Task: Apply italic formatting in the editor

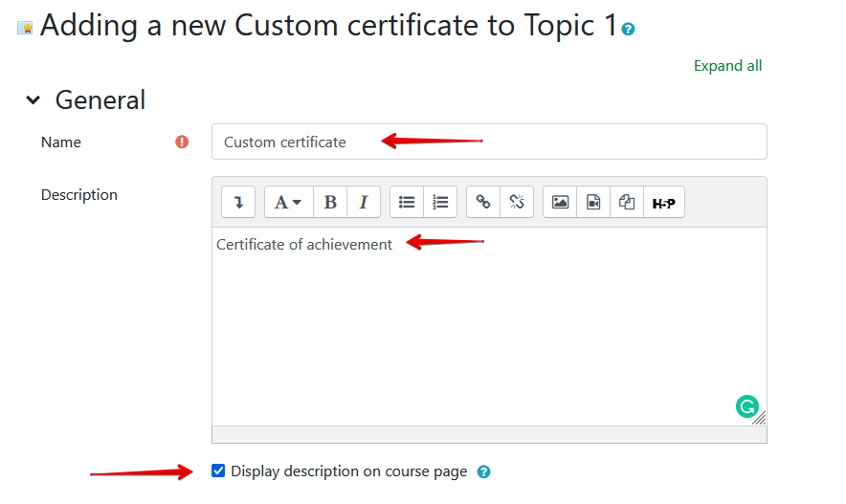Action: point(364,202)
